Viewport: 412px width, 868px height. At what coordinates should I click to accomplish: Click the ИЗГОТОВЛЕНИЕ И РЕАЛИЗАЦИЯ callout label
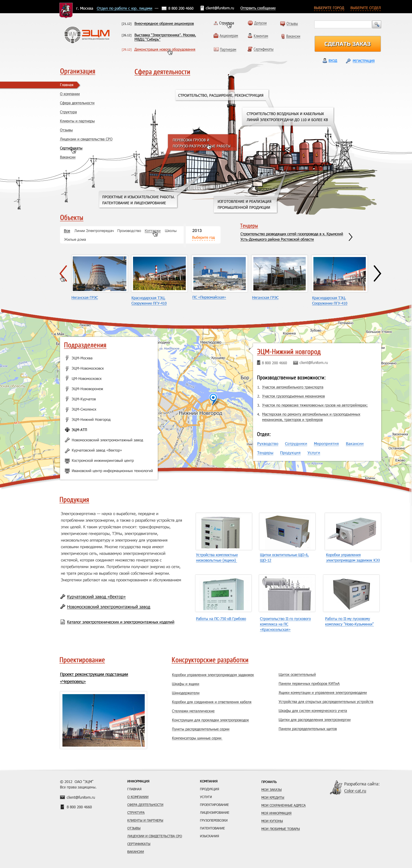[x=245, y=205]
